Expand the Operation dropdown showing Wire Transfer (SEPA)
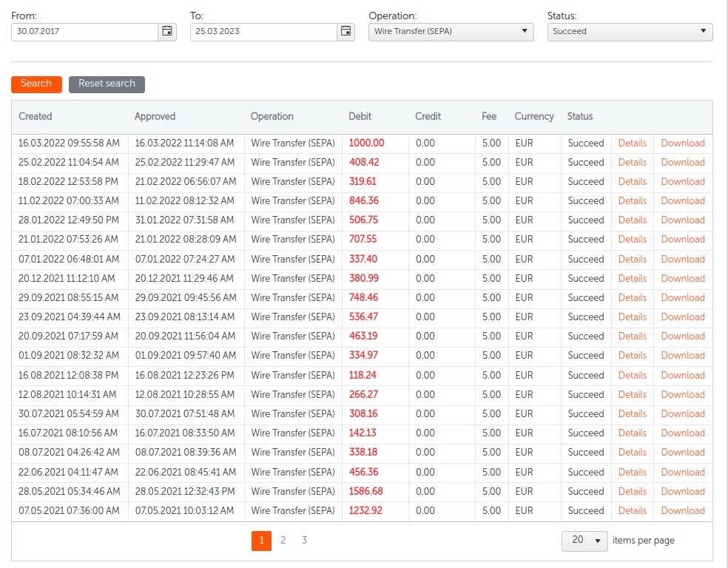 [451, 32]
